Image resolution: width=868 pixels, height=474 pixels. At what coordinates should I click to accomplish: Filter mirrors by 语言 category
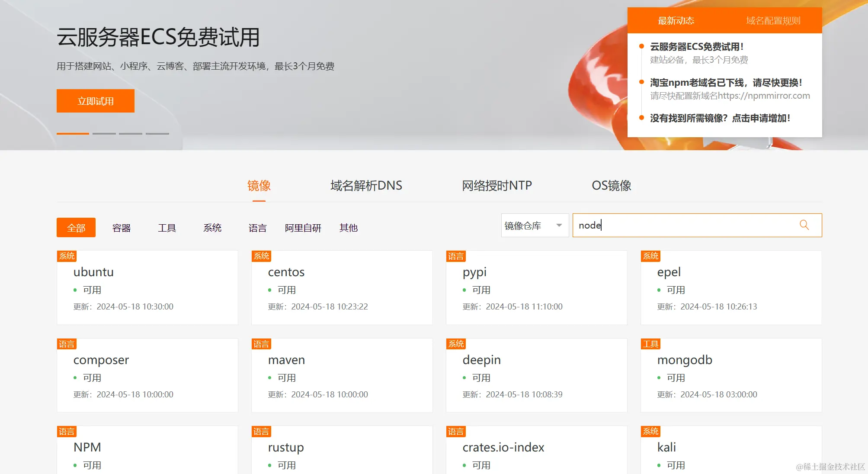tap(257, 228)
